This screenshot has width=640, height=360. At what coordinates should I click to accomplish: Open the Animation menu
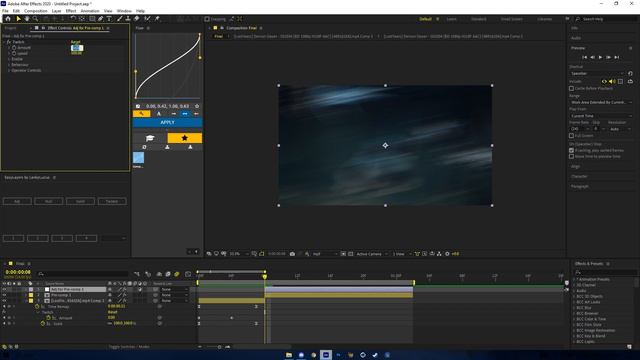click(90, 11)
